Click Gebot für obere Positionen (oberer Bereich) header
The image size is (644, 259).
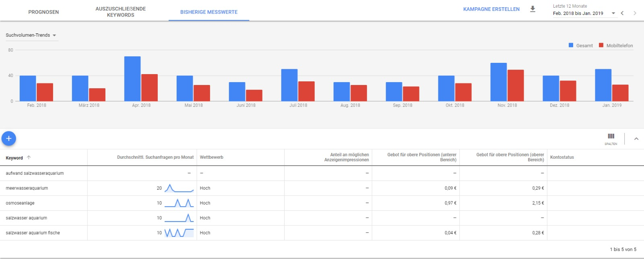click(510, 157)
